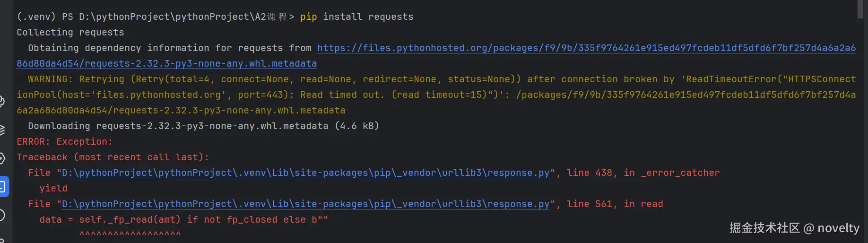Open response.py link for line 438

coord(305,173)
